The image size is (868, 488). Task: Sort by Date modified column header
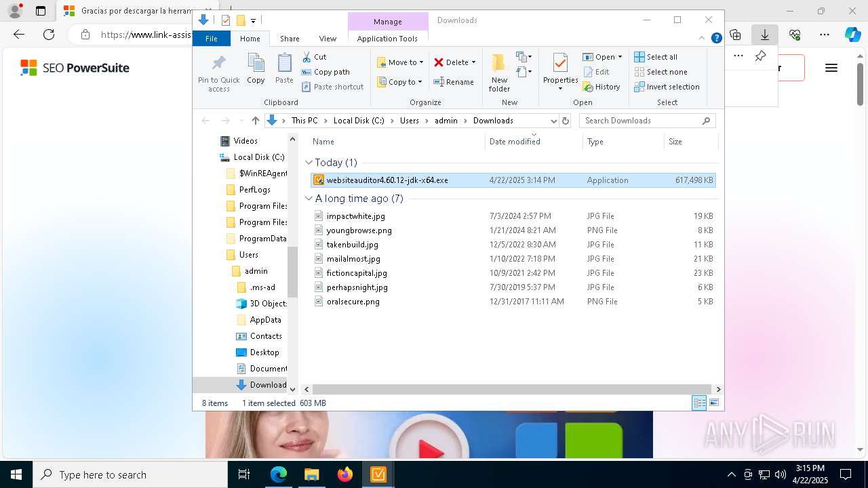pyautogui.click(x=534, y=142)
